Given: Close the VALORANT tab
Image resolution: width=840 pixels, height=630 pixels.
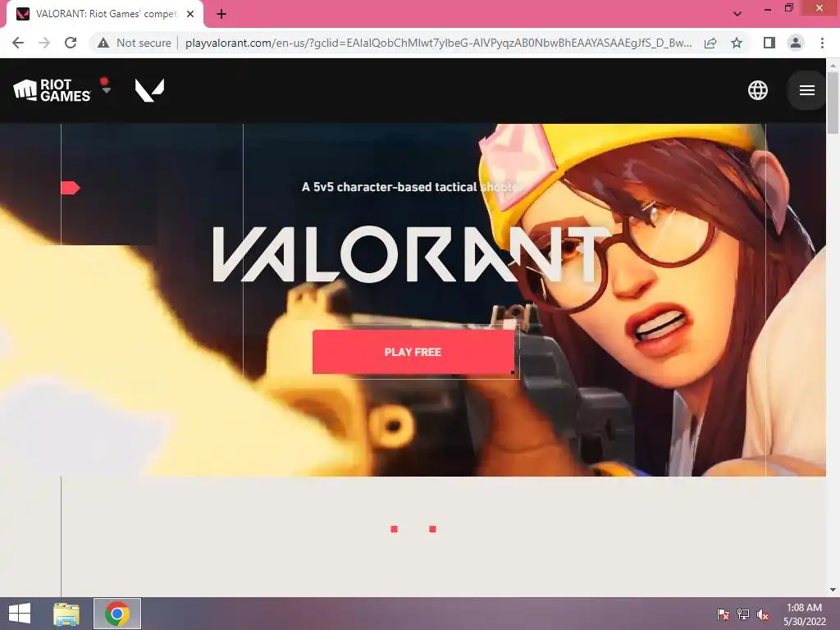Looking at the screenshot, I should click(190, 14).
